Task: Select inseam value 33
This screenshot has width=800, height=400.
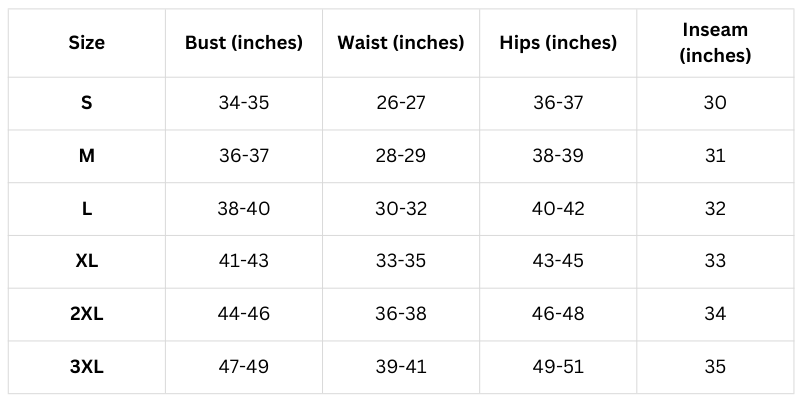Action: [x=715, y=261]
